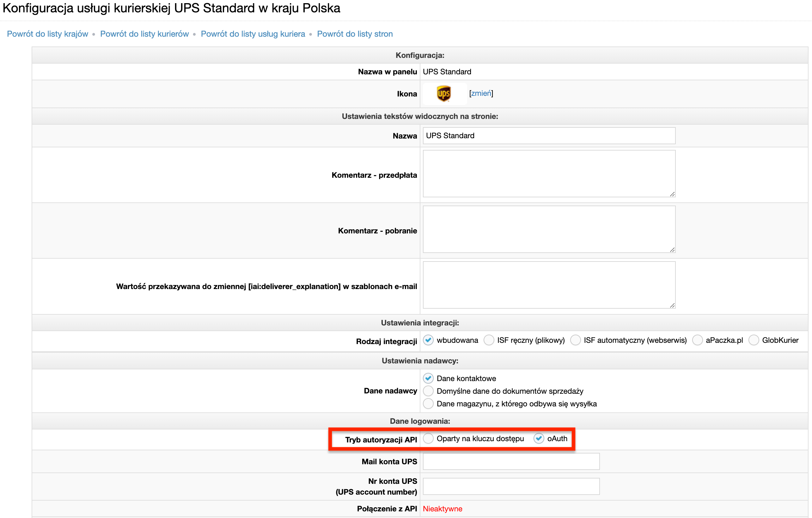The image size is (812, 518).
Task: Select wbudowana integration type
Action: tap(428, 340)
